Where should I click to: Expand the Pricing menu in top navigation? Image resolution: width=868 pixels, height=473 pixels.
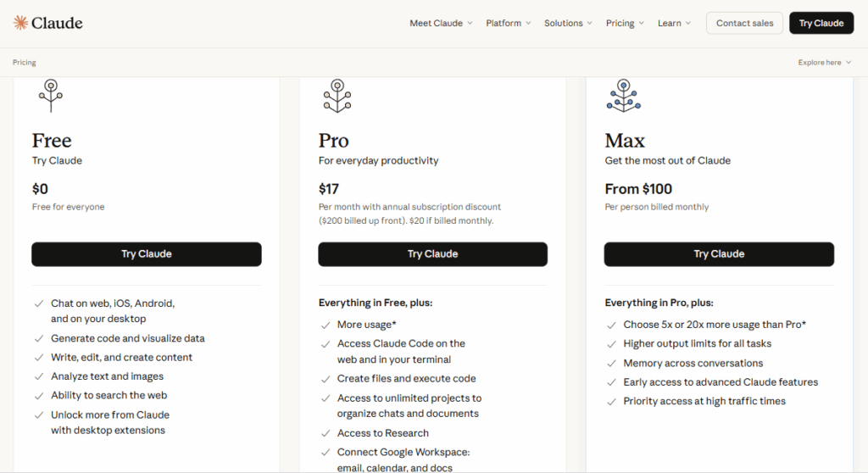click(x=625, y=23)
